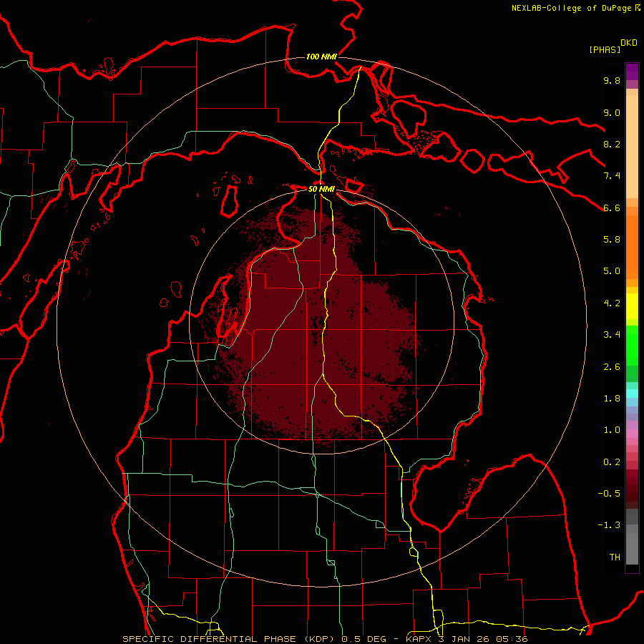Click the [PHAS] units label
This screenshot has width=644, height=644.
tap(605, 49)
